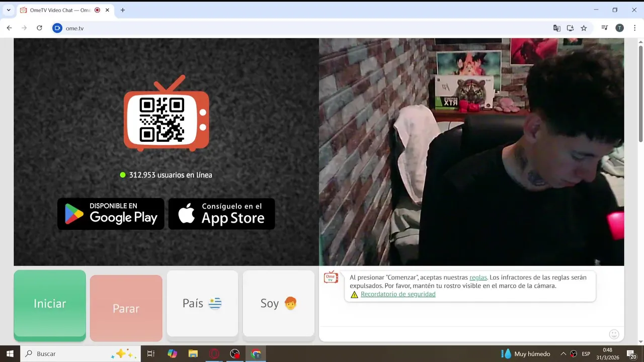
Task: Focus the chat message input field
Action: [463, 334]
